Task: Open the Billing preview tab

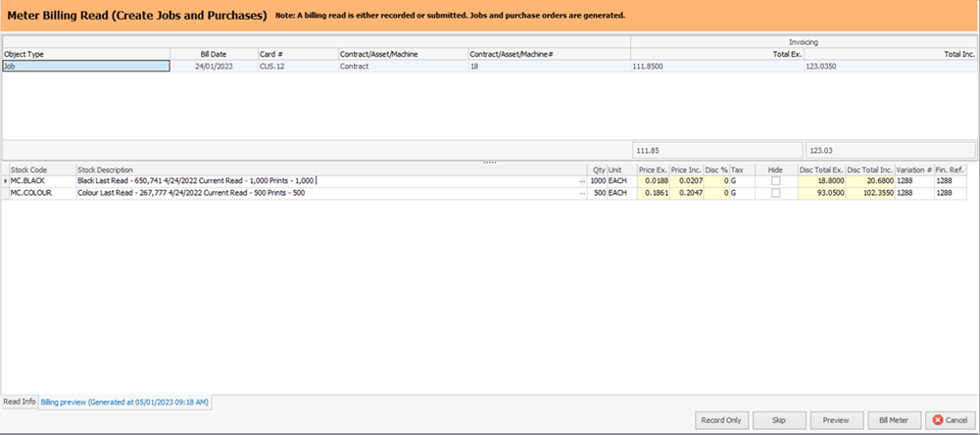Action: click(130, 402)
